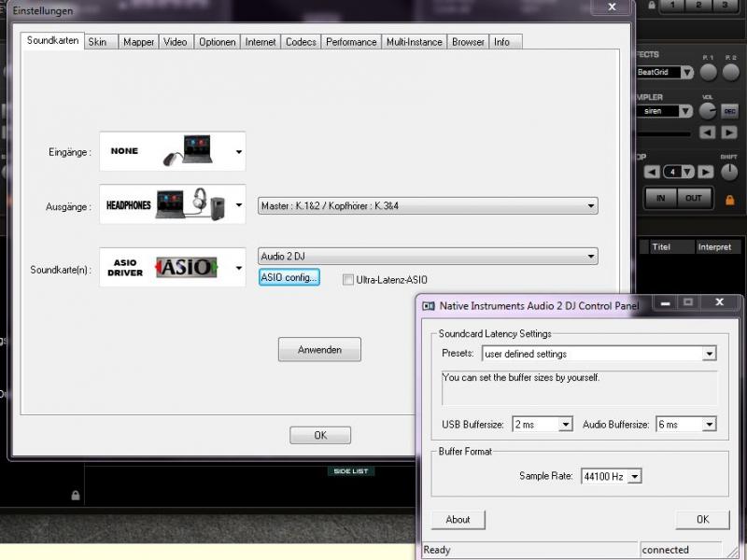Click the Anwenden button
This screenshot has height=560, width=747.
319,349
